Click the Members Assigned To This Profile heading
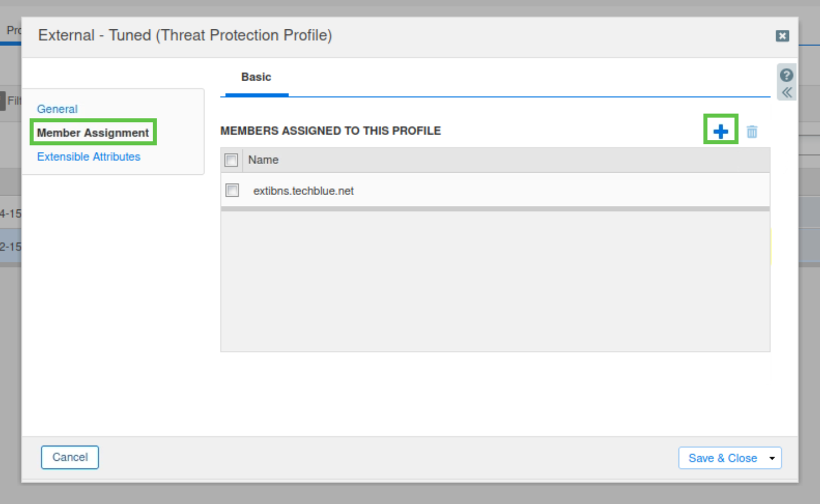The height and width of the screenshot is (504, 820). tap(331, 131)
